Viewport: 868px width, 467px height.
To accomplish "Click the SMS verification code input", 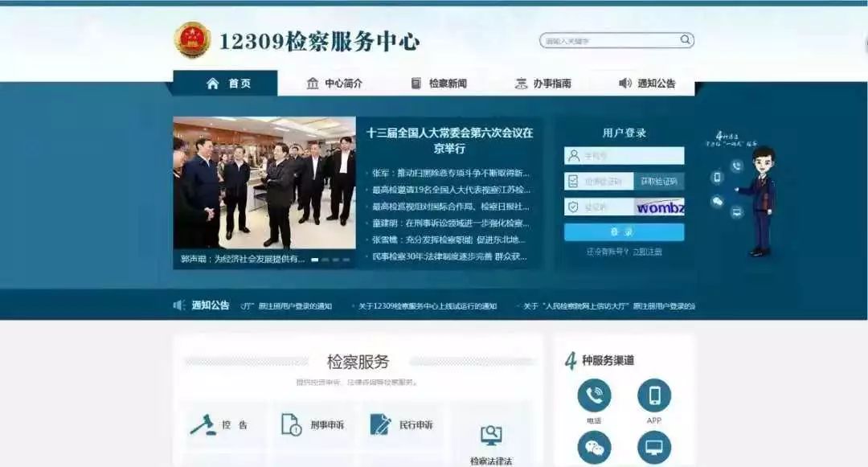I will pos(599,182).
